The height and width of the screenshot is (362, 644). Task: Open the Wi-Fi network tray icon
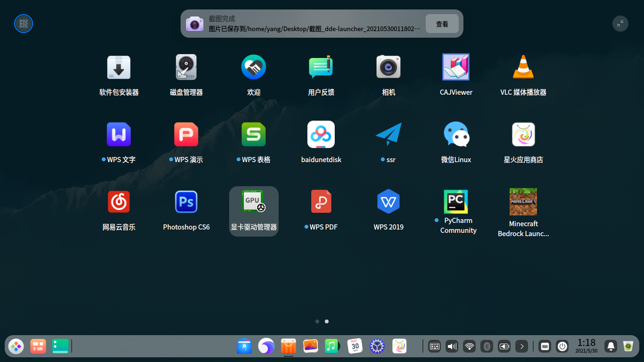coord(469,346)
